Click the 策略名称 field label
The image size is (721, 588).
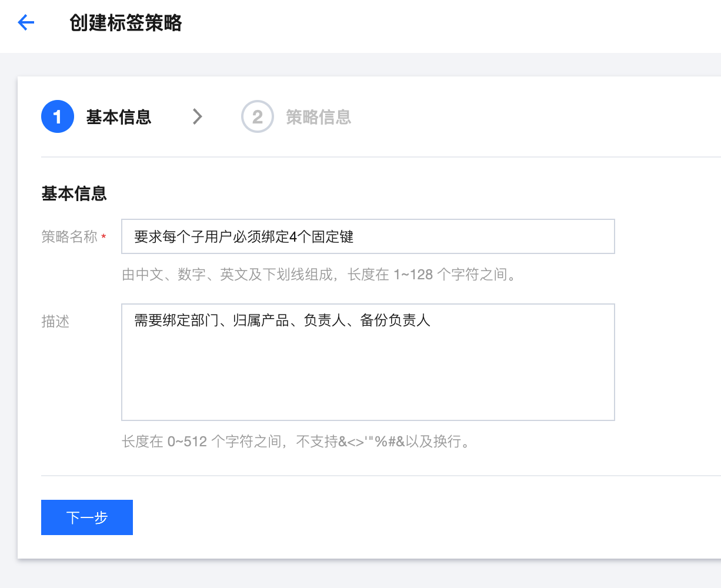tap(69, 237)
